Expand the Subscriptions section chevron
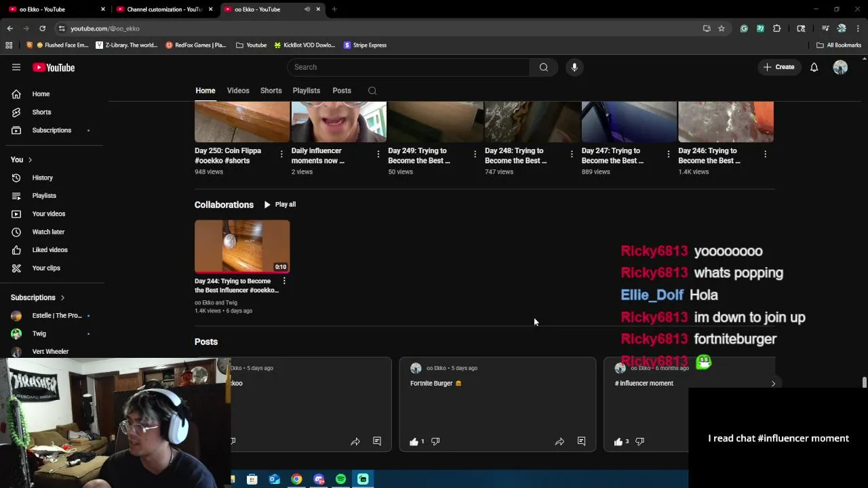868x488 pixels. click(62, 298)
